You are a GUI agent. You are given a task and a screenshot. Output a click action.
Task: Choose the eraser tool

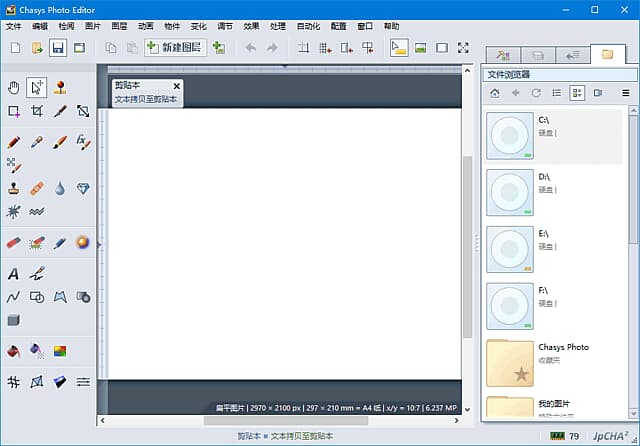pyautogui.click(x=14, y=242)
